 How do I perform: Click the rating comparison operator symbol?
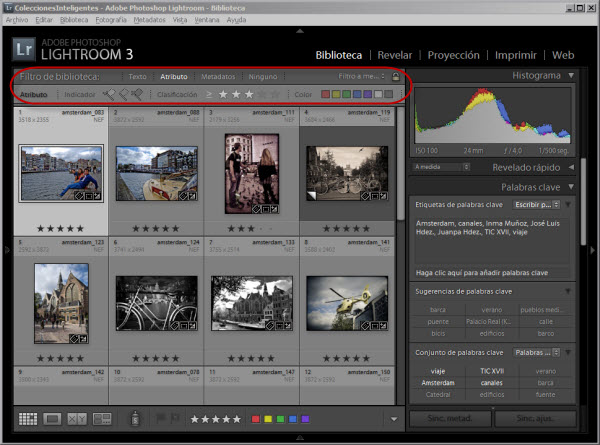tap(209, 94)
